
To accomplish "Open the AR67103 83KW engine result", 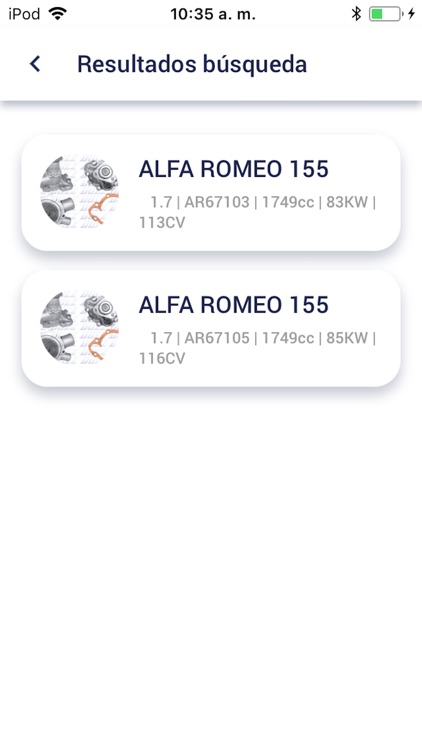I will 211,193.
